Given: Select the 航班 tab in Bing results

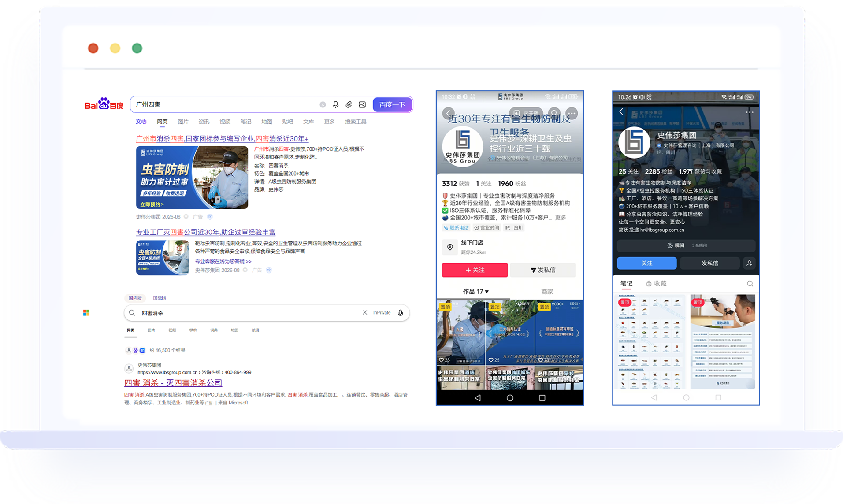Looking at the screenshot, I should [255, 330].
